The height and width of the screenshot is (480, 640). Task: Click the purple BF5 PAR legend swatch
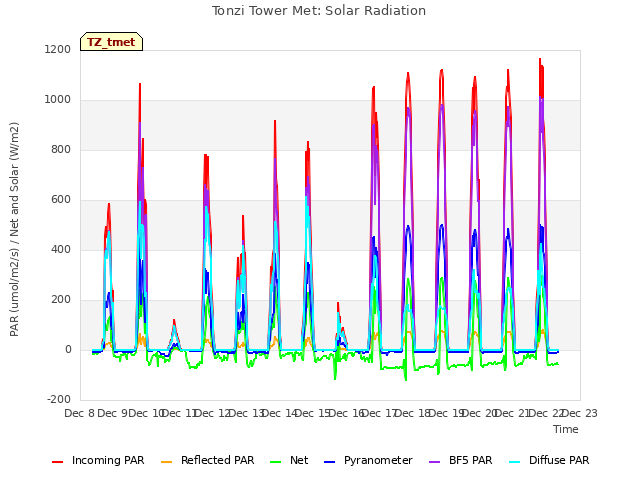(435, 462)
